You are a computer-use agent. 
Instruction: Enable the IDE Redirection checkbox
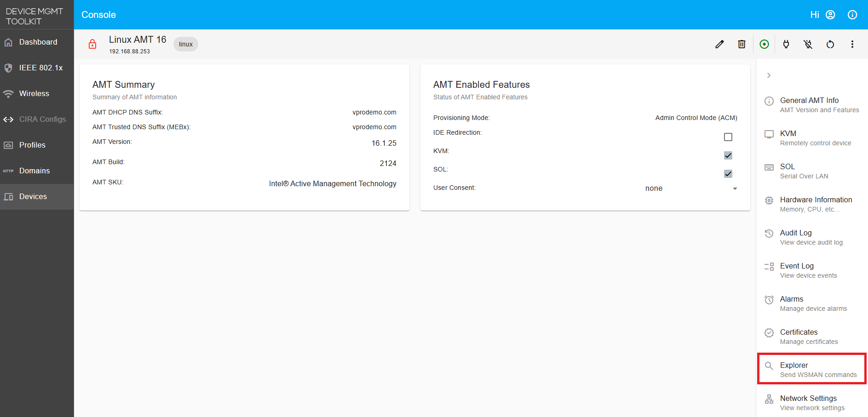tap(728, 137)
